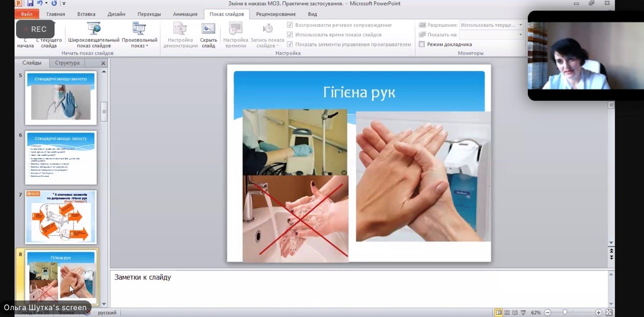Start the broadcast slide show (Широковещательный показ)
The height and width of the screenshot is (317, 644).
94,35
